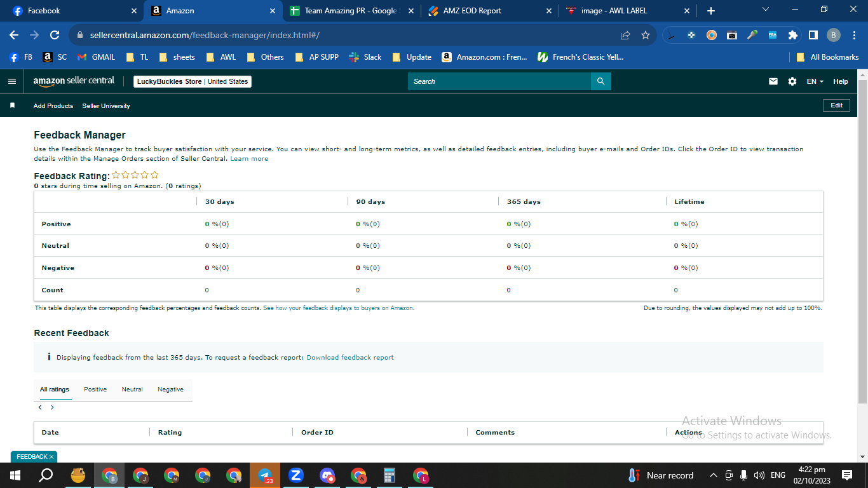Click the FBA extension icon
This screenshot has width=868, height=488.
point(773,35)
